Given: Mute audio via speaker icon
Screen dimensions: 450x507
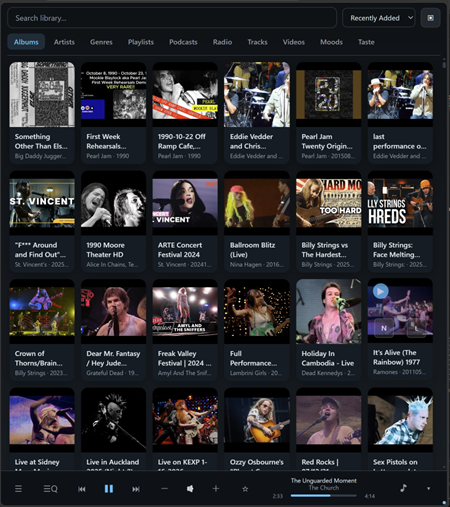Looking at the screenshot, I should point(190,489).
